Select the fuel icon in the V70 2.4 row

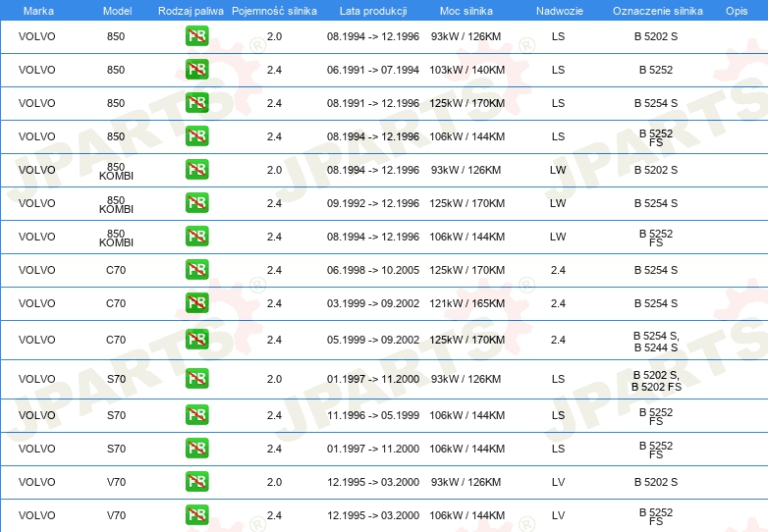[x=196, y=514]
